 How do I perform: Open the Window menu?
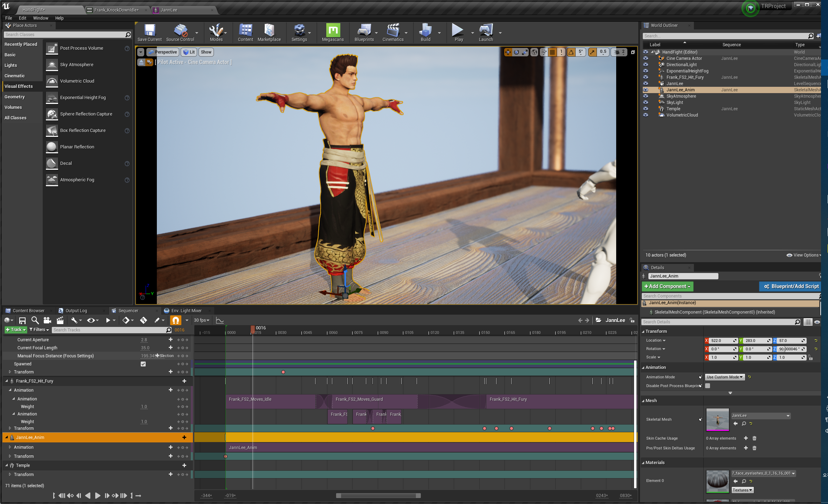pos(41,18)
